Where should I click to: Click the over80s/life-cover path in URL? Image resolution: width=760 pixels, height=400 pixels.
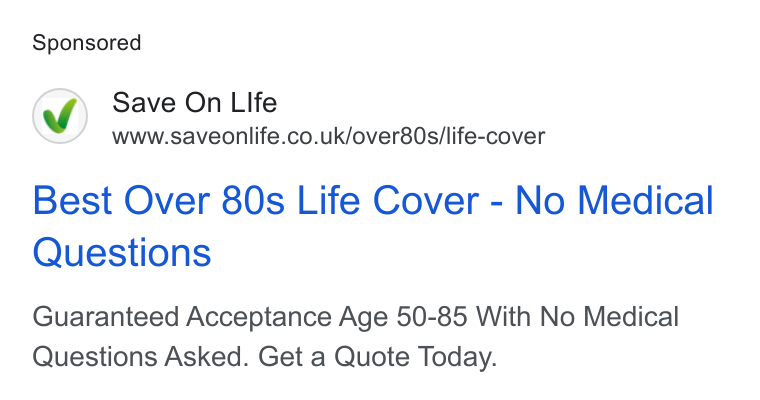tap(449, 136)
